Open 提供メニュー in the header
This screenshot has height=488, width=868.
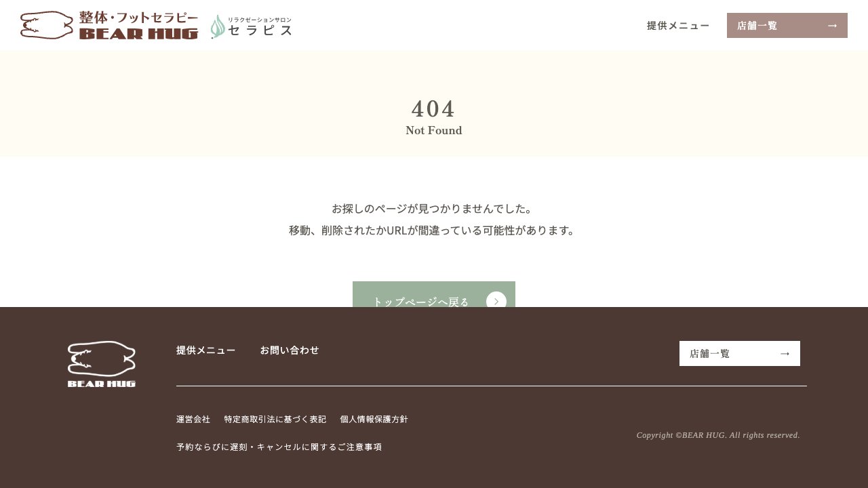pyautogui.click(x=677, y=26)
